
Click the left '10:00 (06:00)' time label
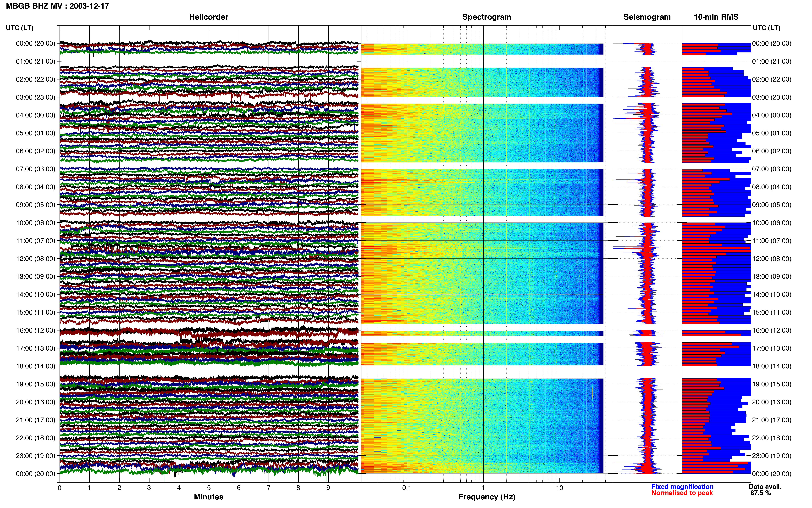tap(35, 223)
